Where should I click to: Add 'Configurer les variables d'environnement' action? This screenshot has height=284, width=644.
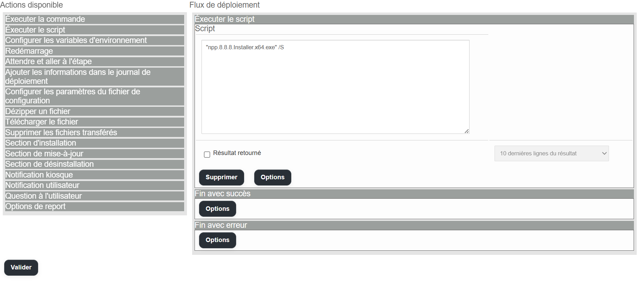[x=94, y=41]
